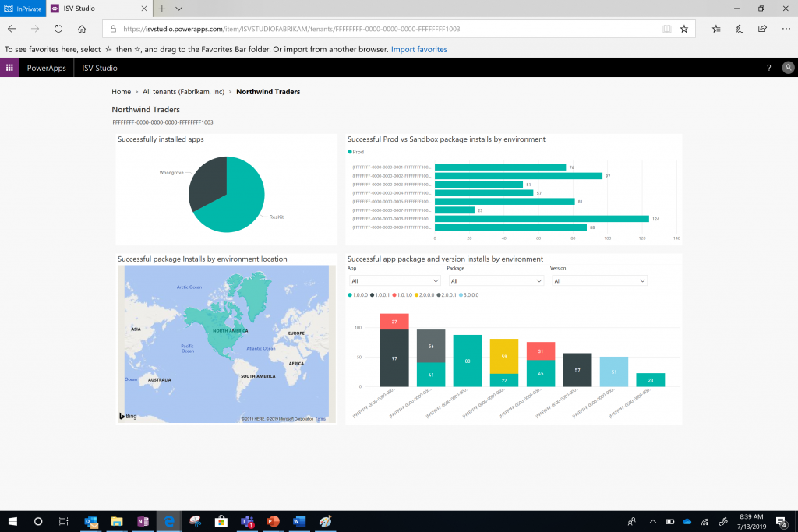Image resolution: width=798 pixels, height=532 pixels.
Task: Open the map Terms link
Action: (x=320, y=419)
